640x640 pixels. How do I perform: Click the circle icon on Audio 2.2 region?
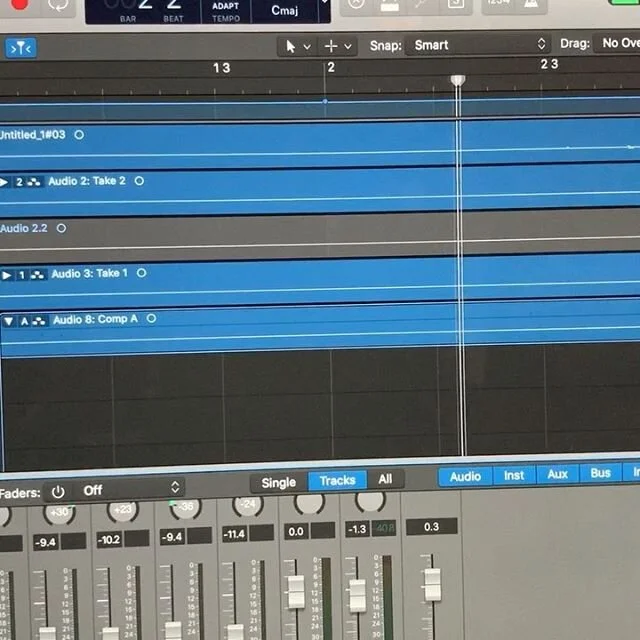(61, 228)
